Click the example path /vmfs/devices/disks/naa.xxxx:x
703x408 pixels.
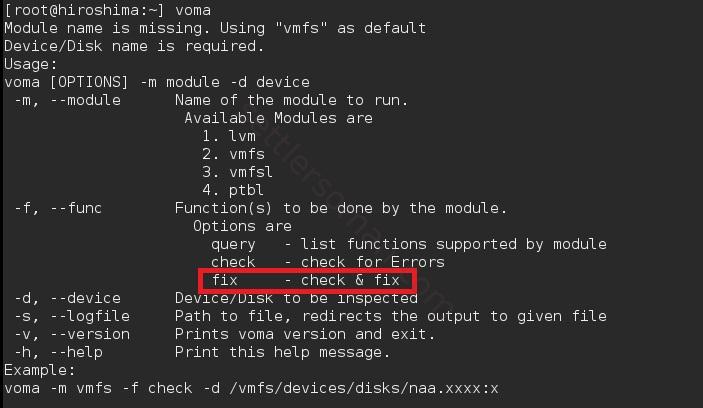pos(364,388)
